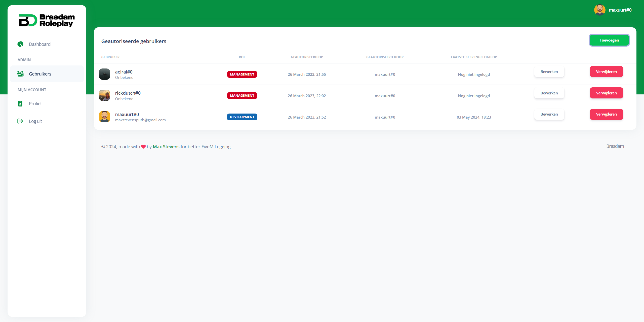Open the Profiel menu item
644x322 pixels.
pyautogui.click(x=35, y=103)
